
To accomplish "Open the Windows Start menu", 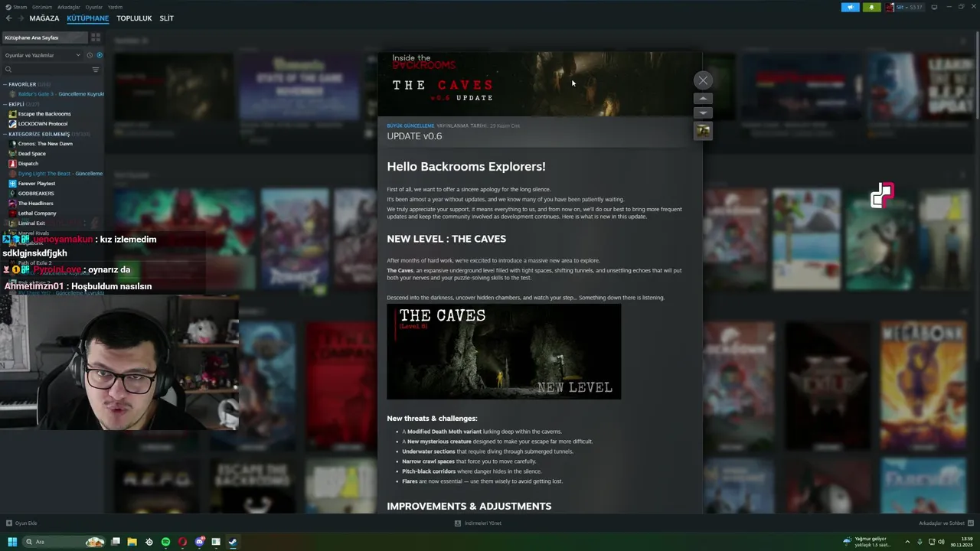I will pos(12,542).
